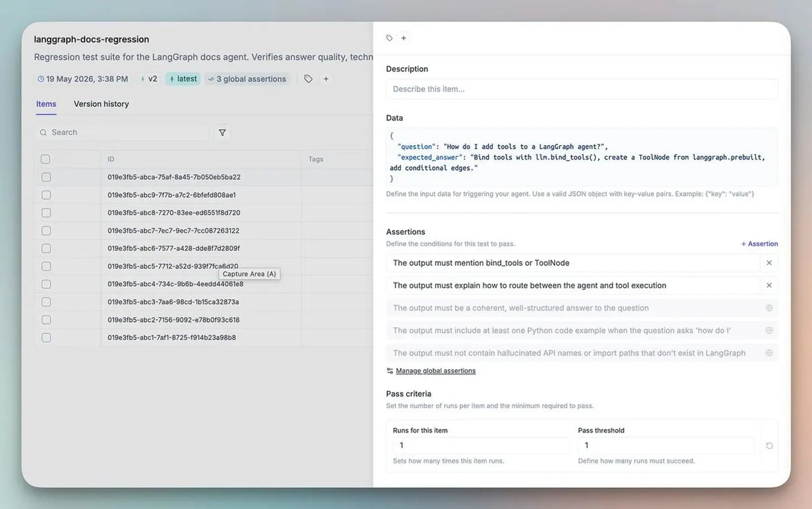Click the ID text 019e3fb5-abc1-7af1-8725-f914b23a98b8
Screen dimensions: 812x509
172,338
